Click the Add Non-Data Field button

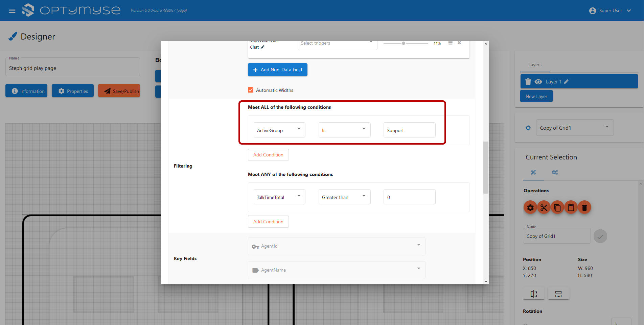tap(277, 70)
